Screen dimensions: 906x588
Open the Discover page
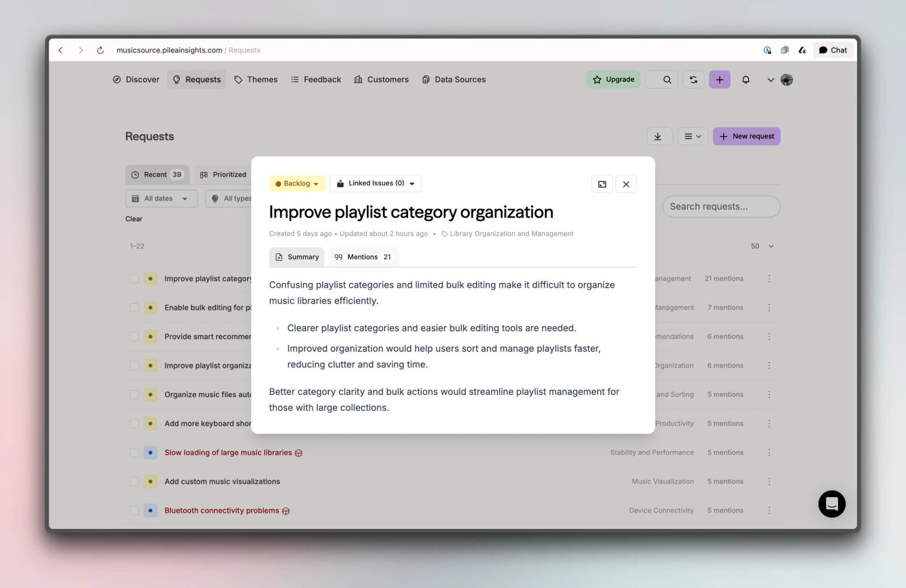coord(136,79)
